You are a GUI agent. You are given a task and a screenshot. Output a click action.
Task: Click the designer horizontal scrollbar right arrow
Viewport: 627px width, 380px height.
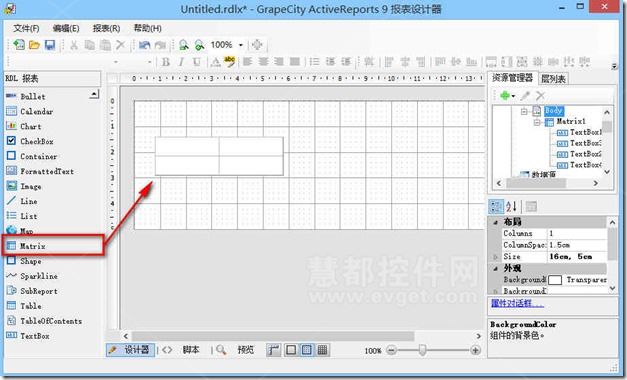click(478, 336)
